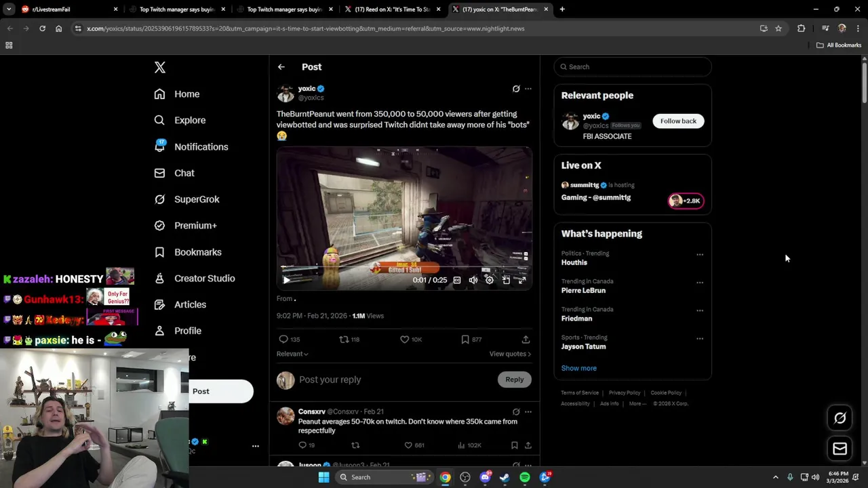Expand the More footer menu

click(637, 404)
